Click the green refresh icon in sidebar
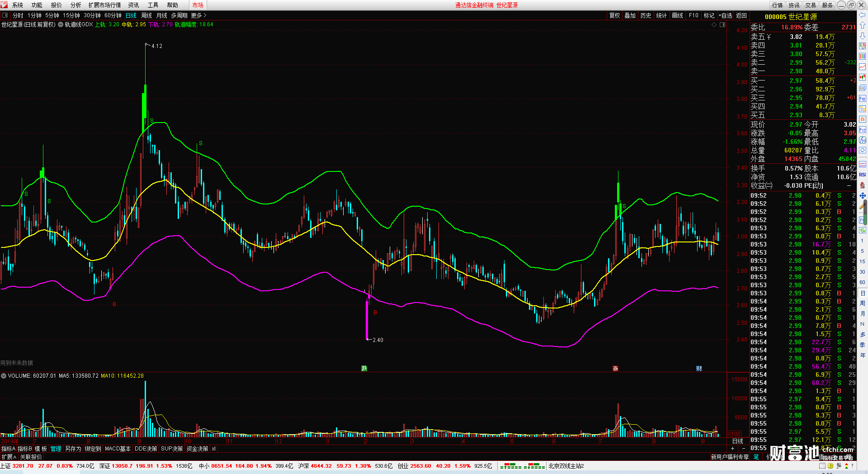 (x=863, y=230)
